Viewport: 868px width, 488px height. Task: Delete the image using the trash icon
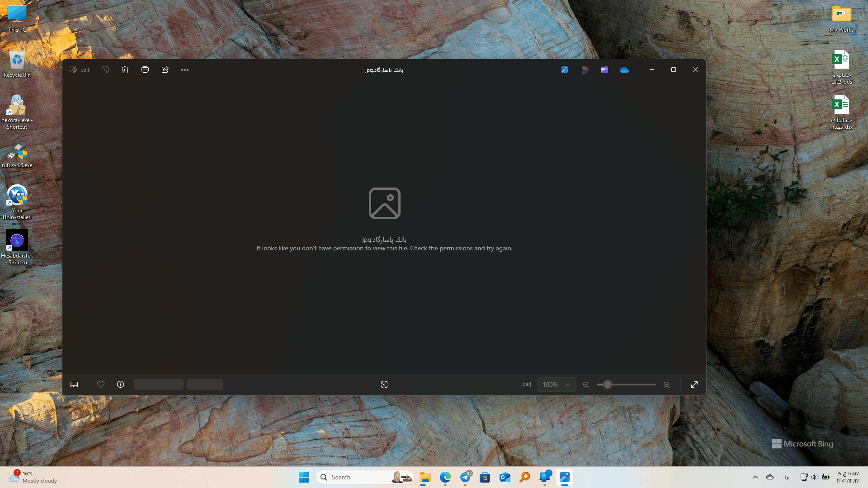click(x=125, y=70)
